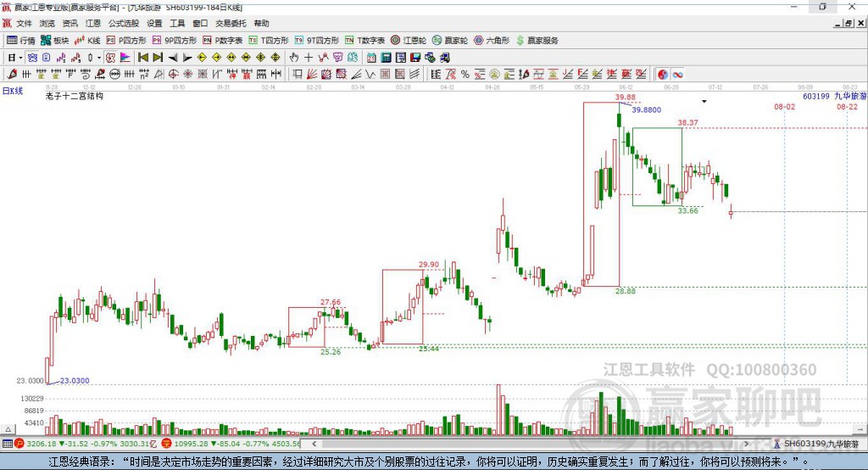Screen dimensions: 868x470
Task: Open the candlestick style dropdown arrow
Action: tap(99, 58)
